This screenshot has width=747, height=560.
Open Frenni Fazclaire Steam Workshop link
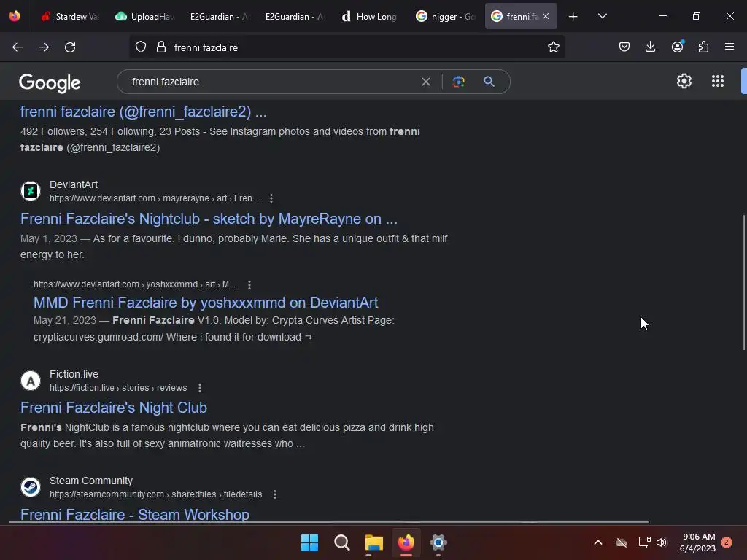(x=135, y=515)
